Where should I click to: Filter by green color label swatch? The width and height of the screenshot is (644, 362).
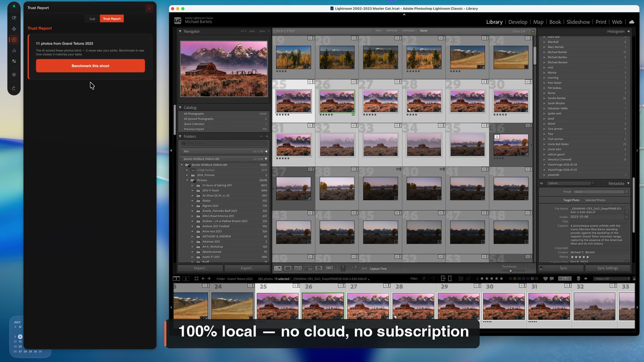[519, 279]
